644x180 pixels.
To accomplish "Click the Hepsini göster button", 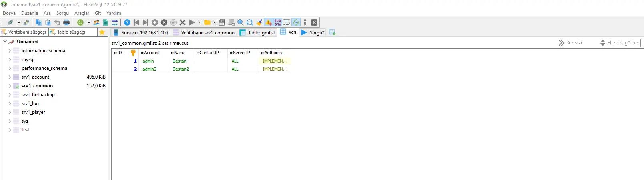I will point(619,43).
